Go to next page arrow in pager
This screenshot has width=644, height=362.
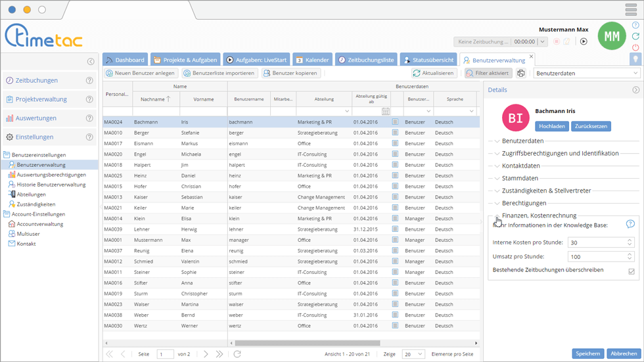click(206, 354)
